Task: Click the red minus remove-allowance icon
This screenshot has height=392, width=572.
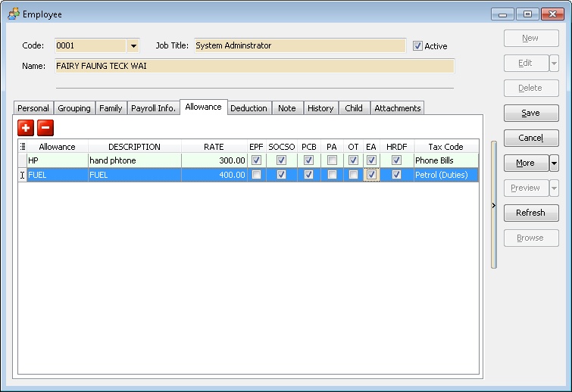Action: click(x=45, y=128)
